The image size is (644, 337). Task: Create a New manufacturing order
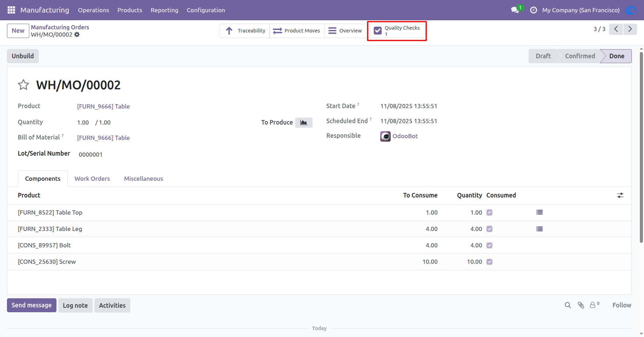[18, 31]
